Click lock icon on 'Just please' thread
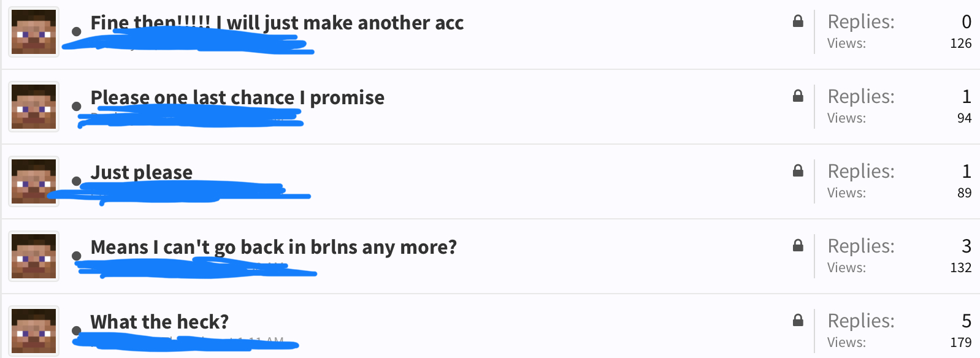This screenshot has height=358, width=980. click(798, 171)
